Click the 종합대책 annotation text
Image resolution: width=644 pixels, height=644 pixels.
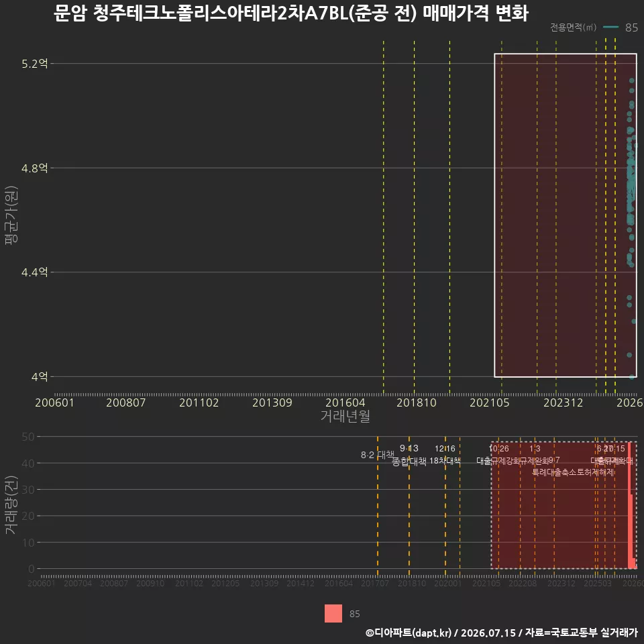tap(409, 462)
